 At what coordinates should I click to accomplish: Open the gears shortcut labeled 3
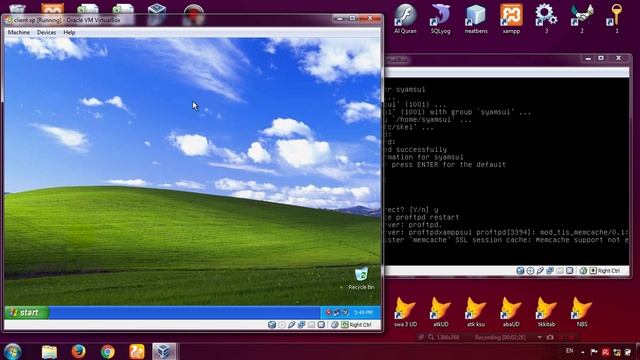pos(546,19)
